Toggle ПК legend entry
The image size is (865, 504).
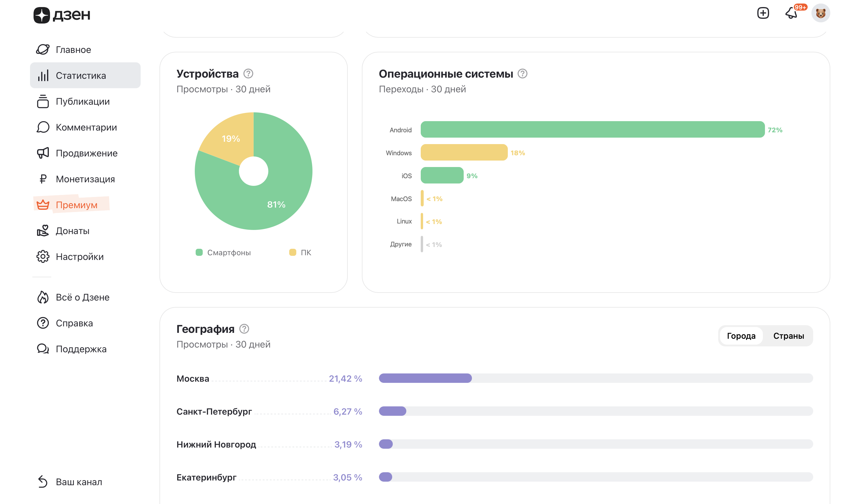(x=300, y=253)
